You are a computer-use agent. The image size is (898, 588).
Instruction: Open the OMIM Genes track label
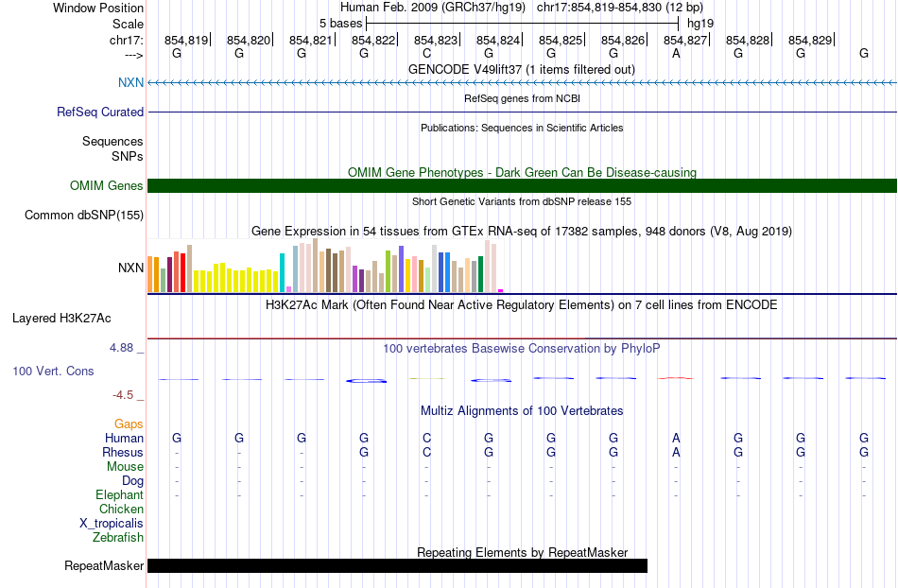click(106, 185)
